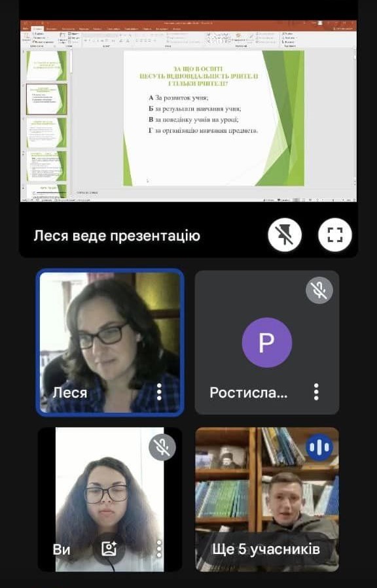Unpin Леся's presentation

(285, 235)
